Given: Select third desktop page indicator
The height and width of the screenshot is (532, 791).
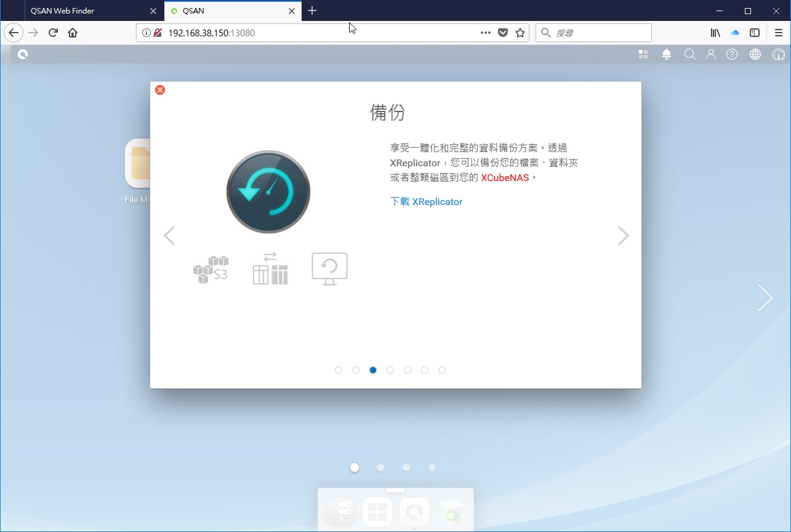Looking at the screenshot, I should click(x=406, y=467).
